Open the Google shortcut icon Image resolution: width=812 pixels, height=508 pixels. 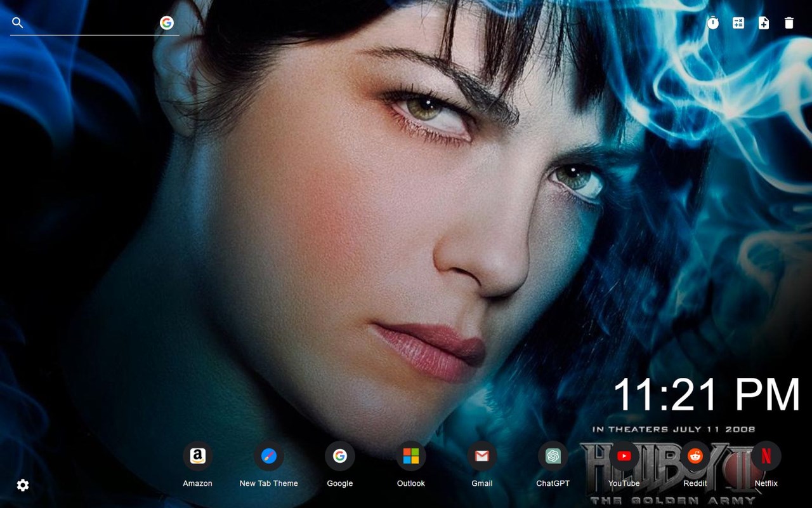pos(340,456)
